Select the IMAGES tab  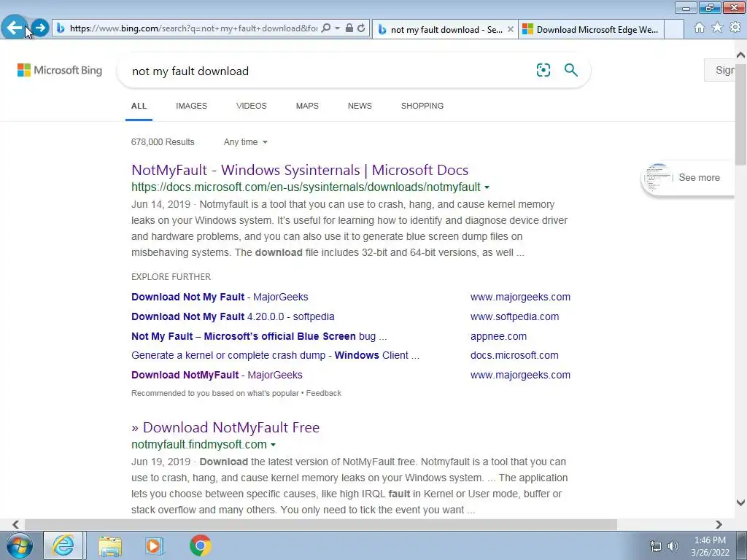pyautogui.click(x=192, y=106)
